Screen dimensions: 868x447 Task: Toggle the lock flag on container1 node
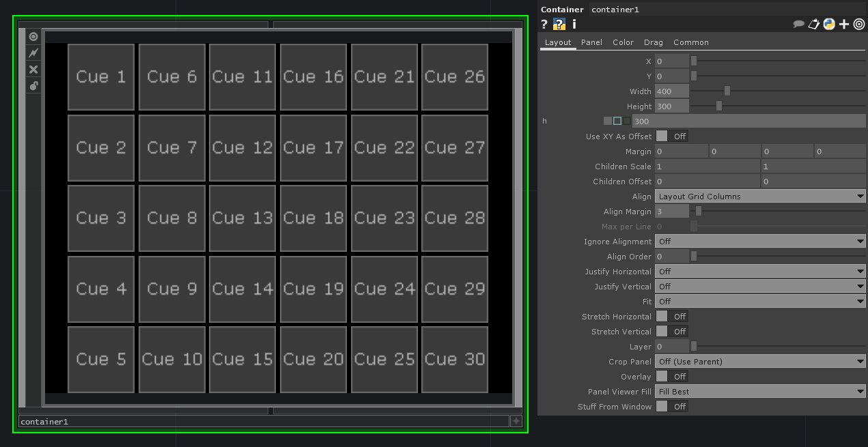33,86
